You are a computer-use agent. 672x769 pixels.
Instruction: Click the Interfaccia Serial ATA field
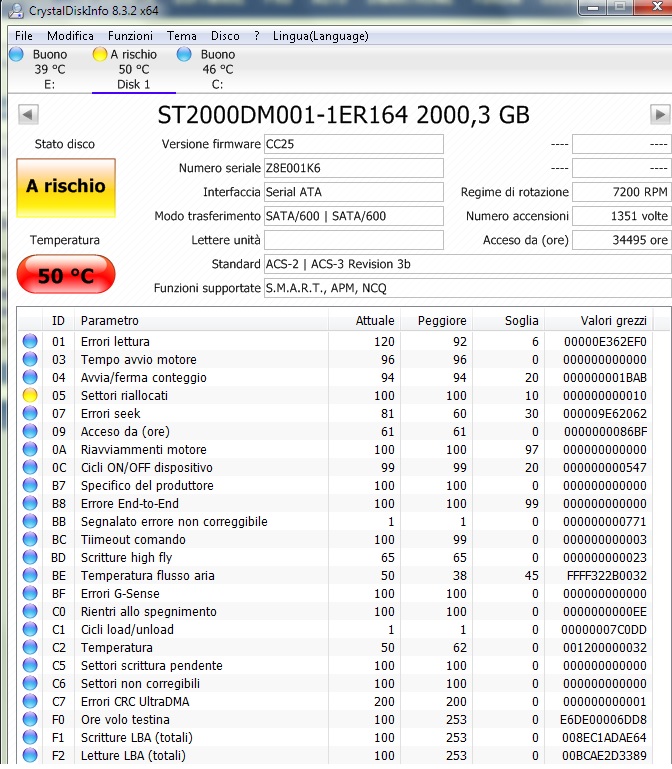pos(354,192)
